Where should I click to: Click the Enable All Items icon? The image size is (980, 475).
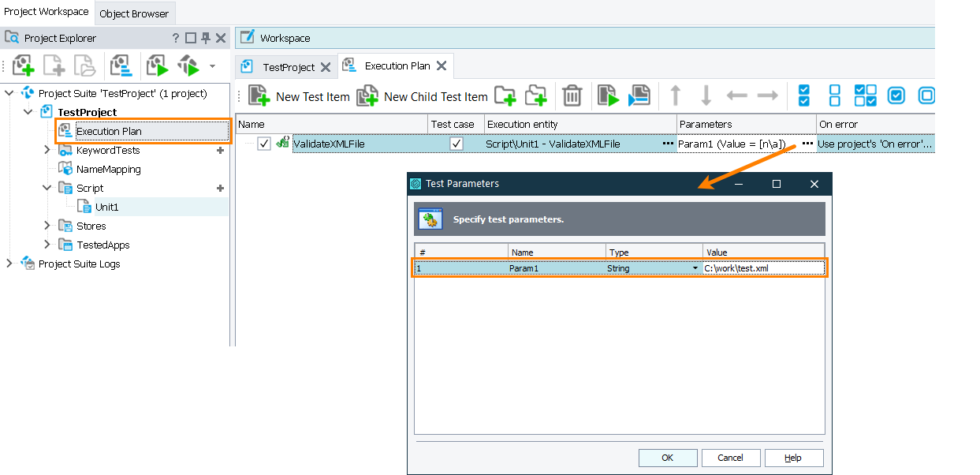pyautogui.click(x=803, y=95)
